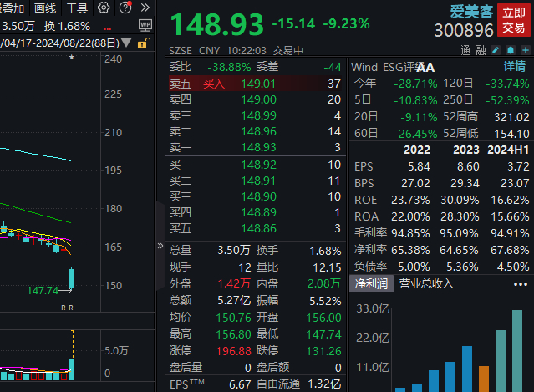534x392 pixels.
Task: Click the ROE 2022 value 23.73%
Action: (x=410, y=200)
